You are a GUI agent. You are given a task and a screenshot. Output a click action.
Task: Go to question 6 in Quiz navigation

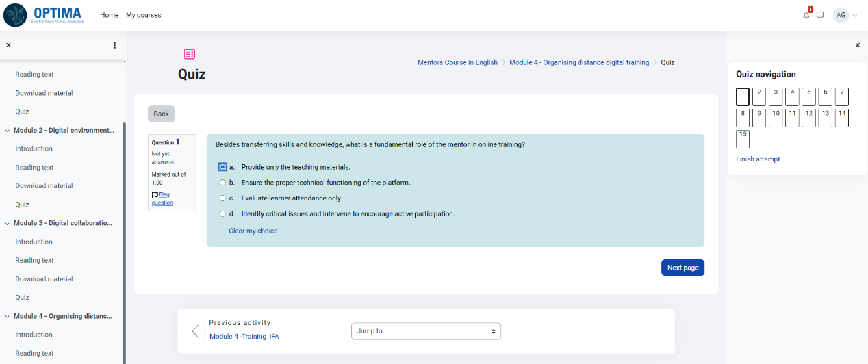coord(825,97)
